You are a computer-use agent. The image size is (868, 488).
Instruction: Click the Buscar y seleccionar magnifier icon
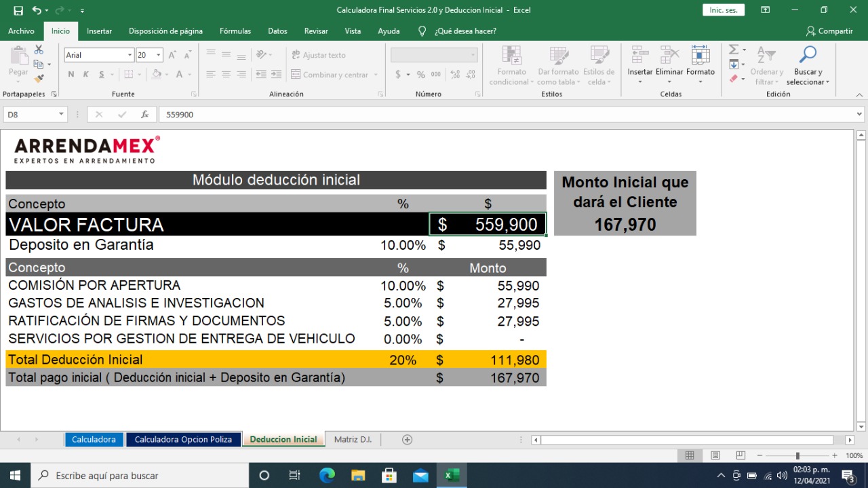click(808, 55)
